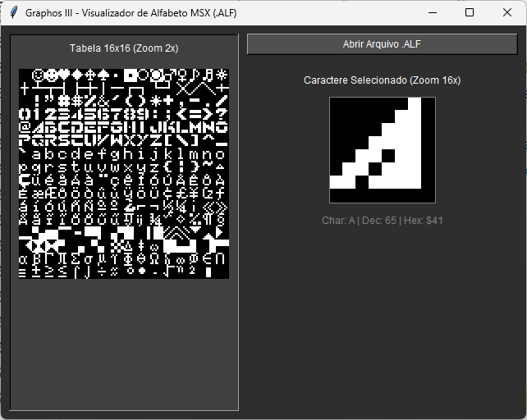Select uppercase A in the character table

(x=39, y=128)
